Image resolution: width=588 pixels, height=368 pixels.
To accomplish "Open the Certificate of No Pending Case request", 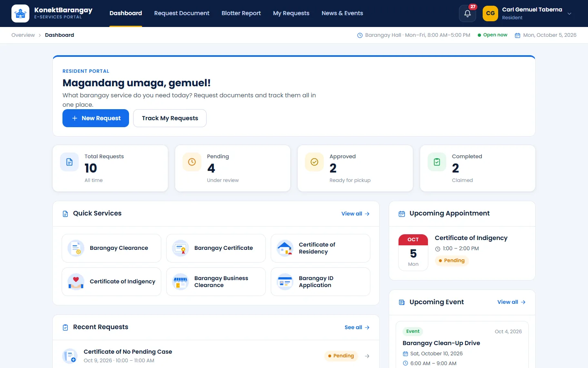I will pos(128,352).
